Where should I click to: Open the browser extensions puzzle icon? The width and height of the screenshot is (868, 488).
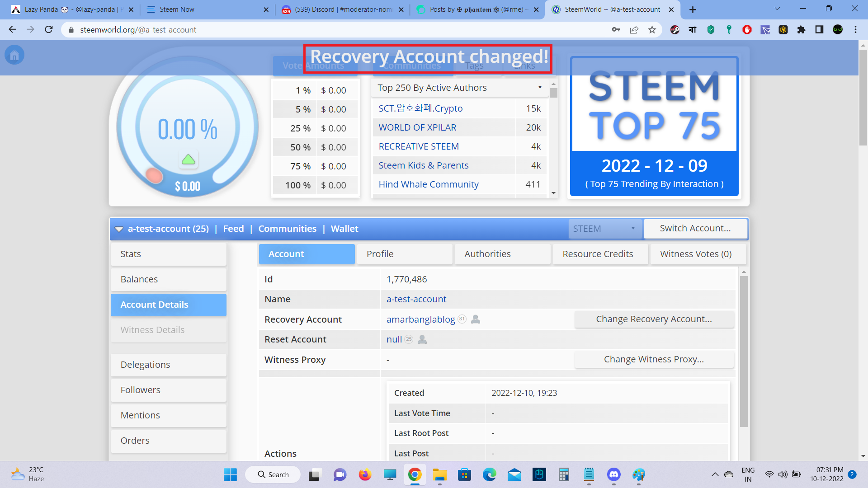[801, 30]
